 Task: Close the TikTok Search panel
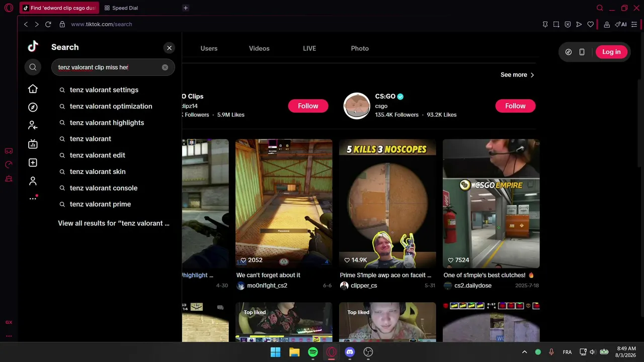click(169, 48)
